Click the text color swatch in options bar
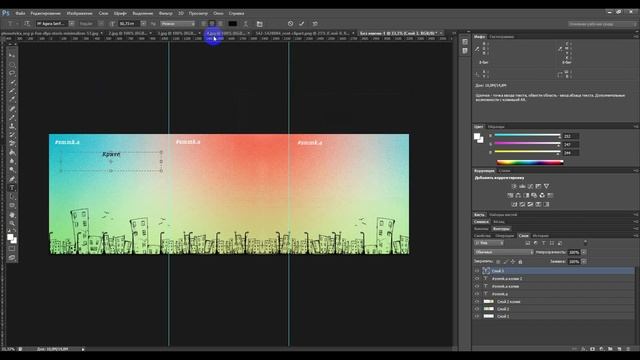Viewport: 640px width, 360px height. point(232,24)
